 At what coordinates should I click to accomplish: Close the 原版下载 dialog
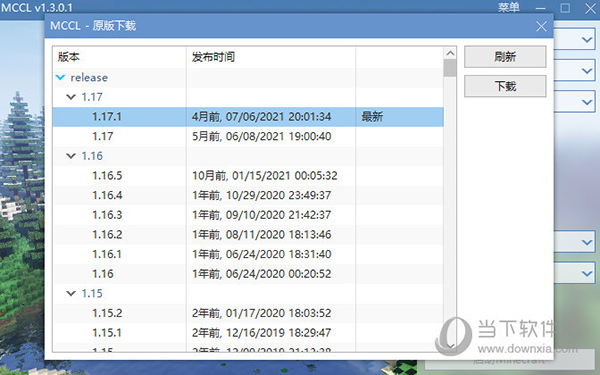coord(541,26)
